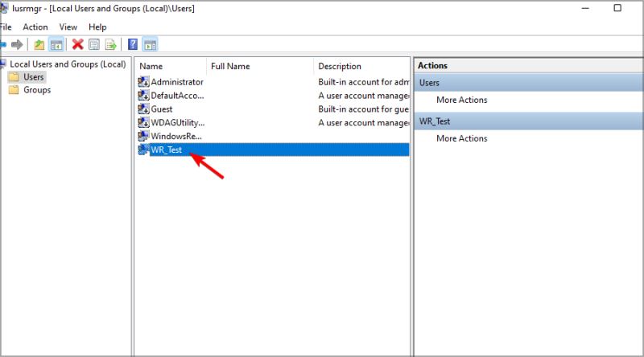Maximize the lusrmgr window
This screenshot has width=644, height=357.
(x=617, y=8)
